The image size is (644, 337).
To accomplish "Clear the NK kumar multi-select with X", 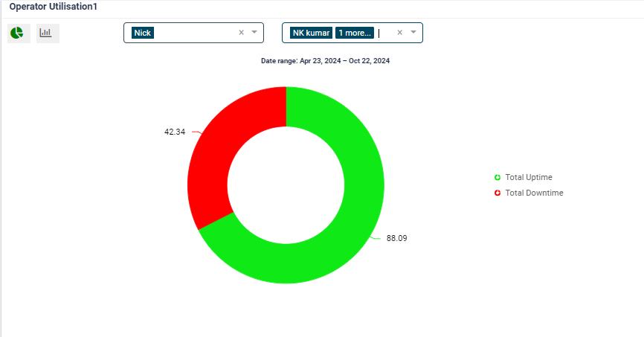I will point(400,33).
